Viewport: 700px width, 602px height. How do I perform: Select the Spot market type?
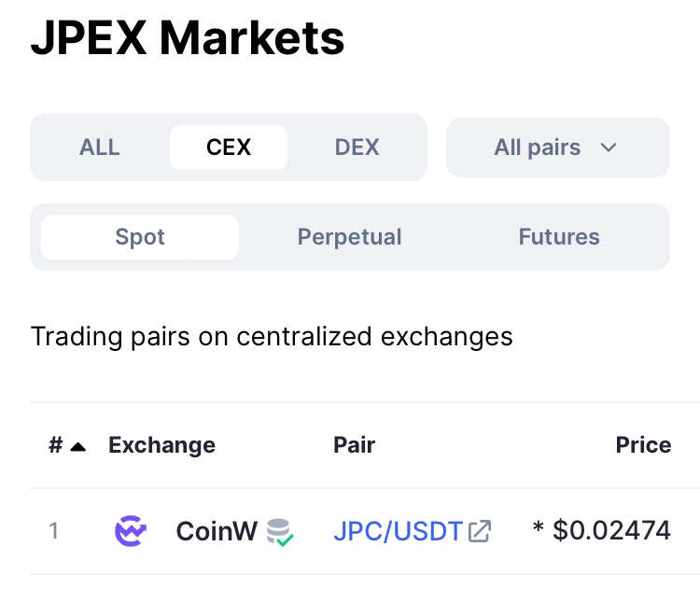(140, 237)
